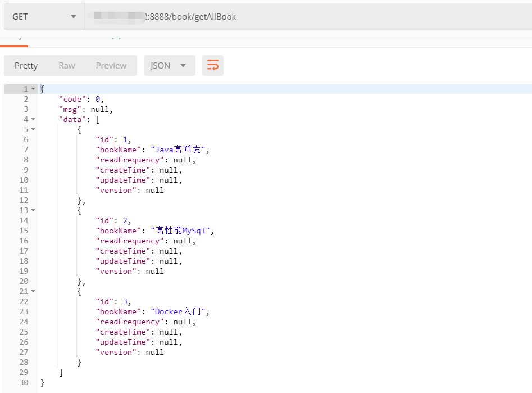Image resolution: width=532 pixels, height=393 pixels.
Task: Fold the third book object at line 21
Action: 33,292
